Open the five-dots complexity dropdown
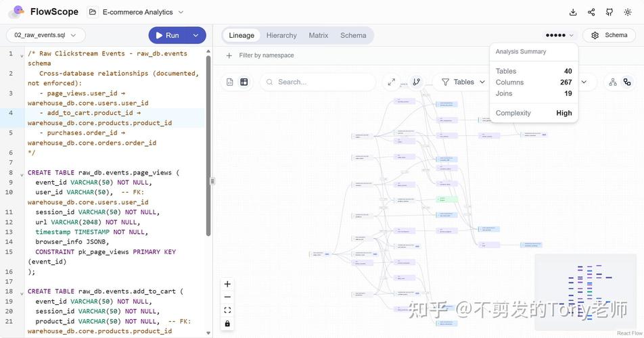The height and width of the screenshot is (338, 644). click(x=559, y=35)
